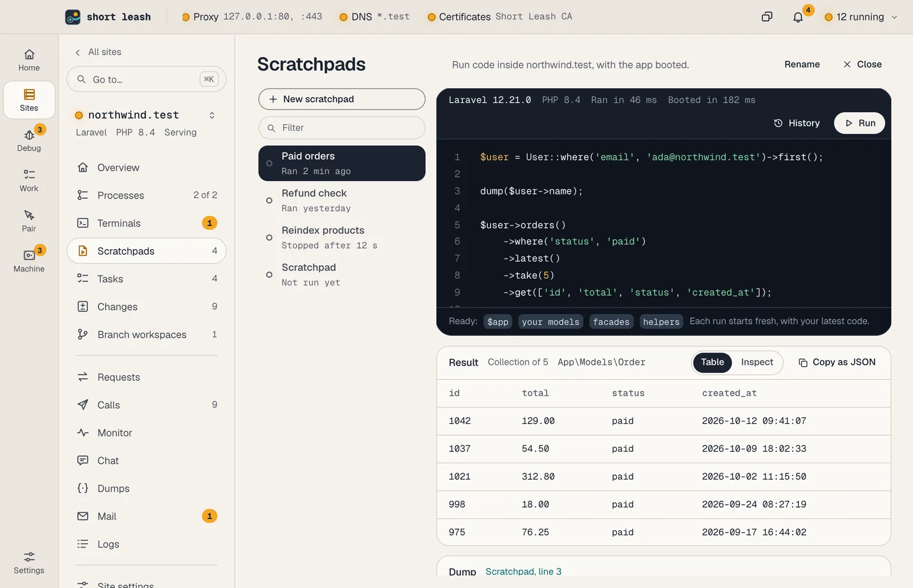Open Mail in the site menu

pos(147,516)
